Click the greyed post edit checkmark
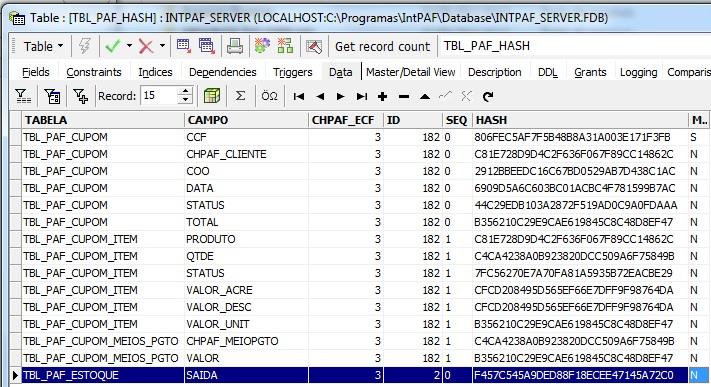Viewport: 711px width, 387px height. 445,96
